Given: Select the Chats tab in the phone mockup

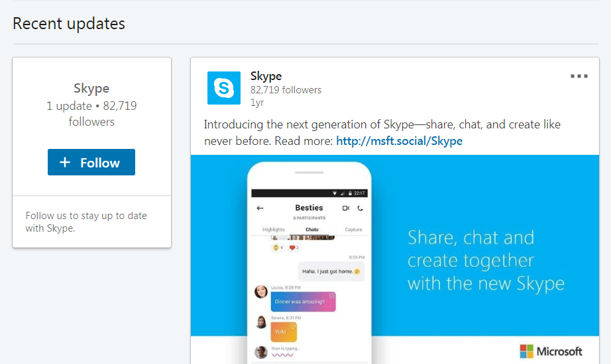Looking at the screenshot, I should pos(311,230).
